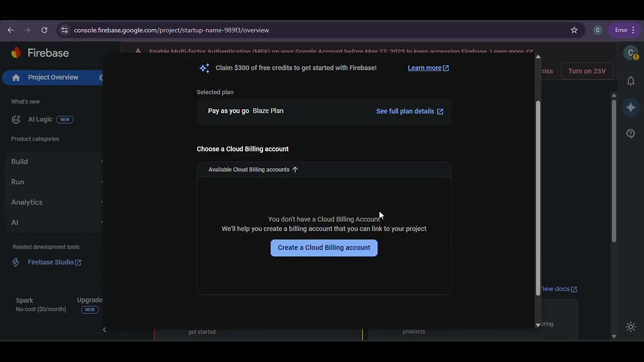Open See full plan details link

pos(410,111)
